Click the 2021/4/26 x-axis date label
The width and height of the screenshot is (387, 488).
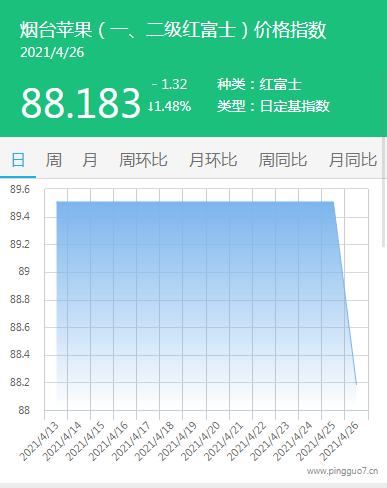tap(340, 441)
